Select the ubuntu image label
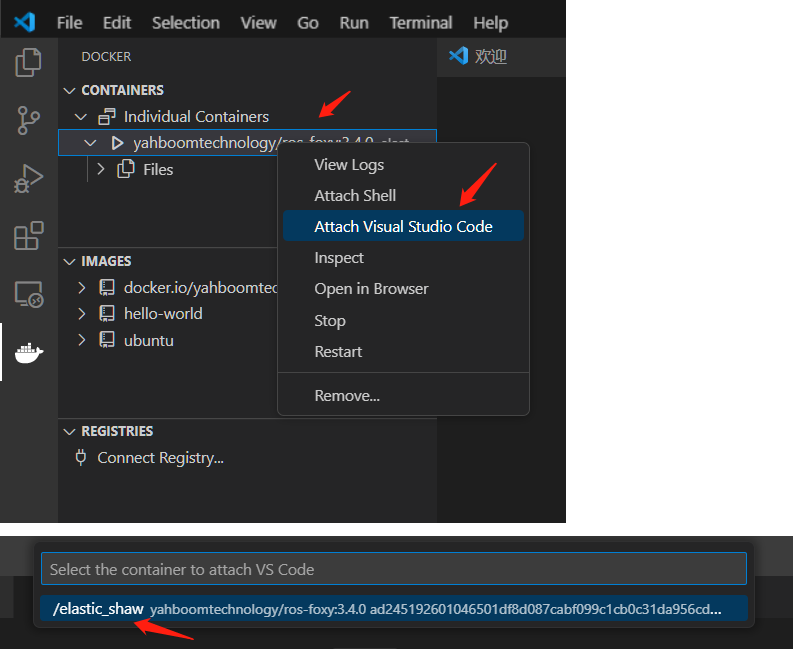This screenshot has height=649, width=793. (x=149, y=340)
